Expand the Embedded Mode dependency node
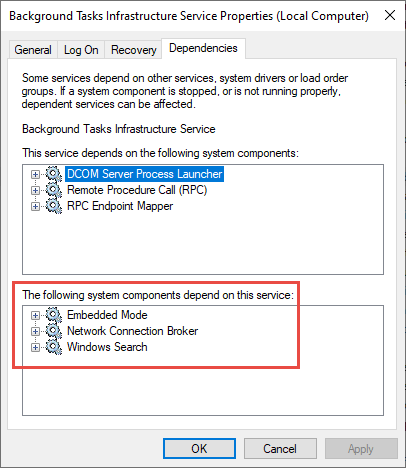 (35, 315)
